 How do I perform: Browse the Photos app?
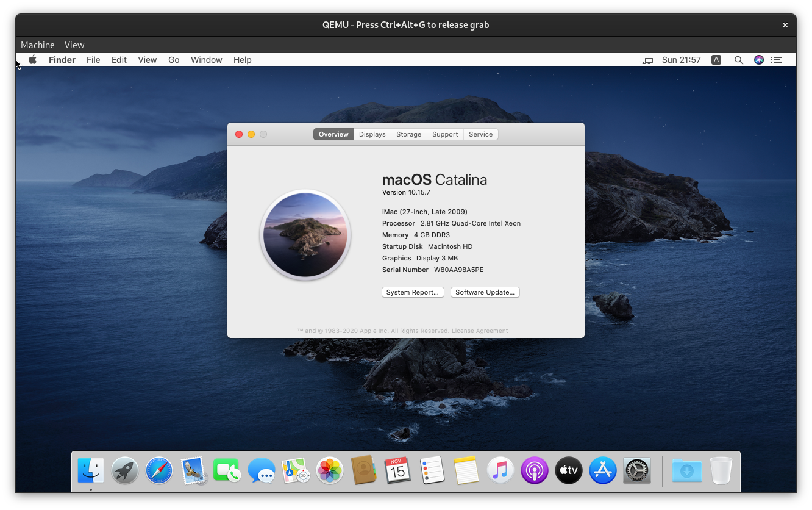[x=329, y=470]
